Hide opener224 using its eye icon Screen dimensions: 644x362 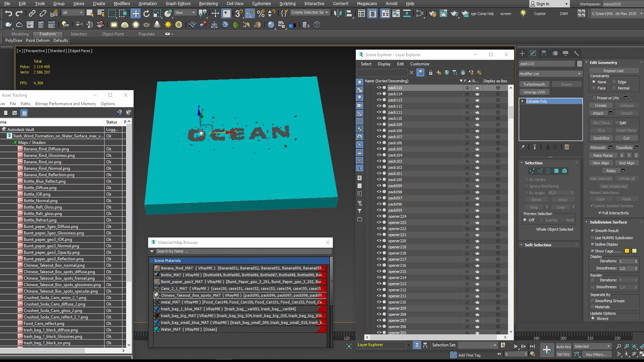click(379, 216)
